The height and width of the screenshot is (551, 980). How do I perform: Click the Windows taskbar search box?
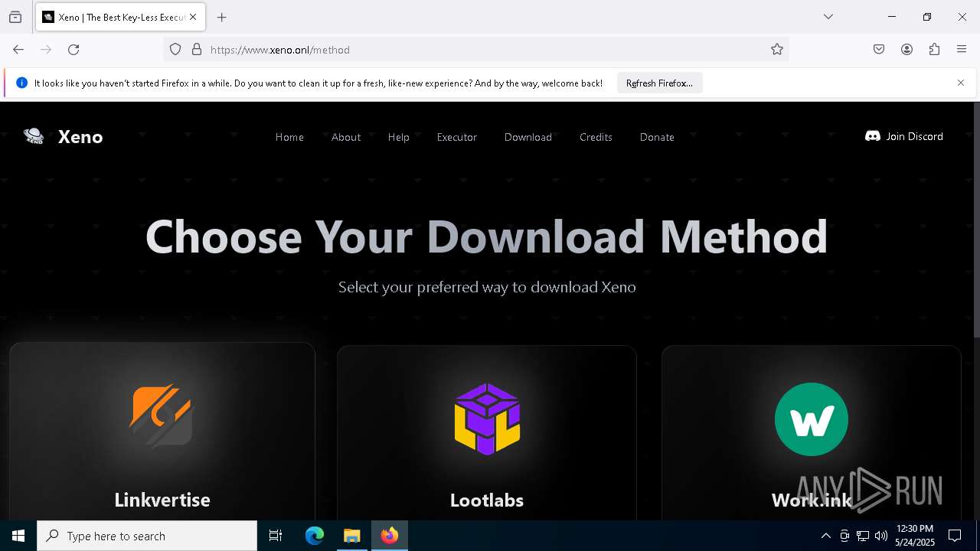(147, 536)
